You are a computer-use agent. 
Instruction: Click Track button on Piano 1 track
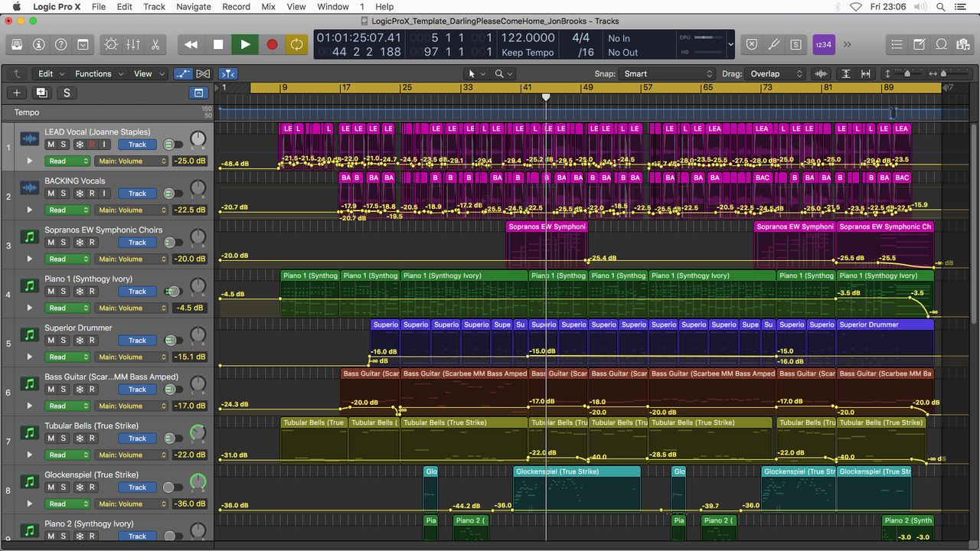pos(138,292)
